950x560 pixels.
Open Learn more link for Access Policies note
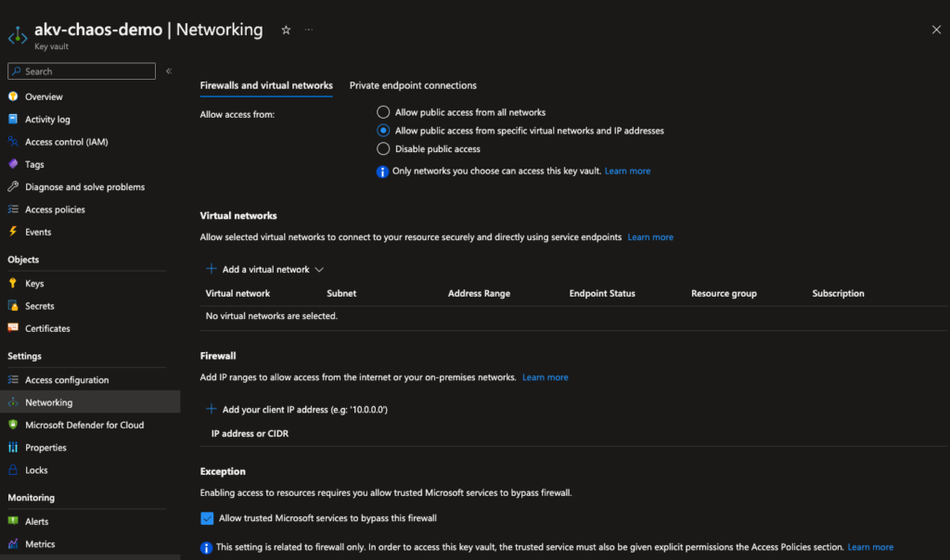[x=870, y=547]
